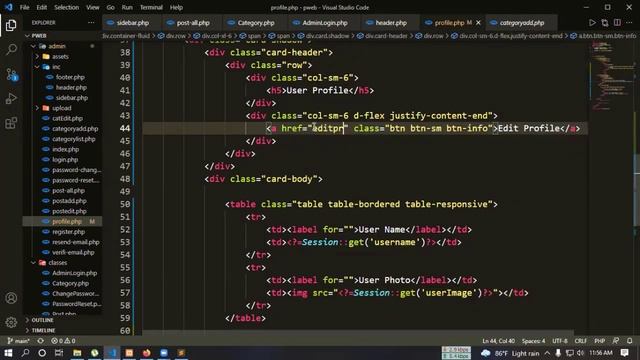Click the CRLF line ending status
This screenshot has height=360, width=640.
click(x=580, y=341)
